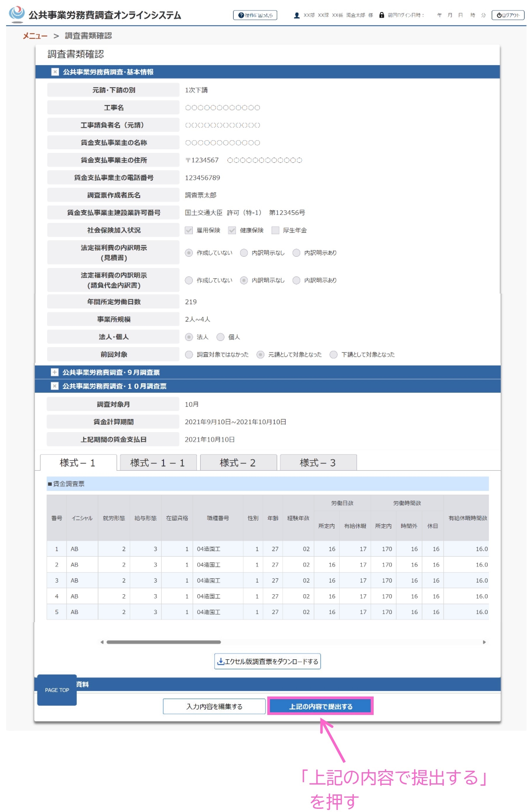527x812 pixels.
Task: Select 内訳明示あり for 見積書
Action: (x=296, y=252)
